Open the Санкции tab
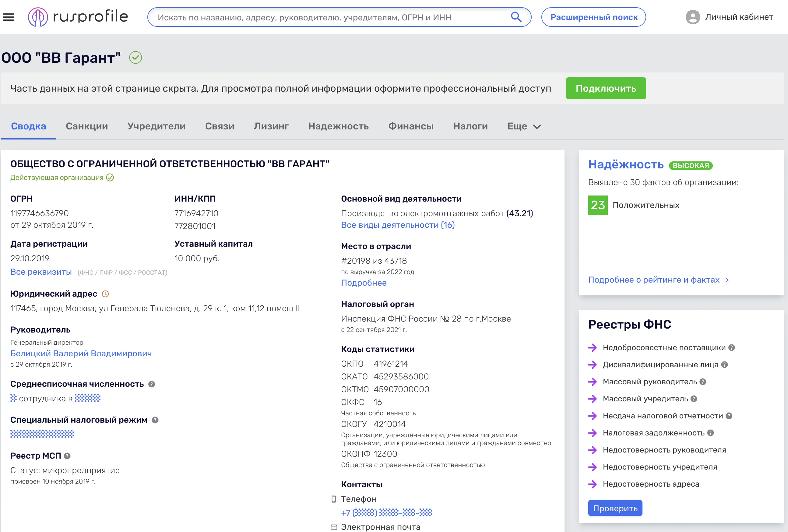Viewport: 788px width, 532px height. 87,126
